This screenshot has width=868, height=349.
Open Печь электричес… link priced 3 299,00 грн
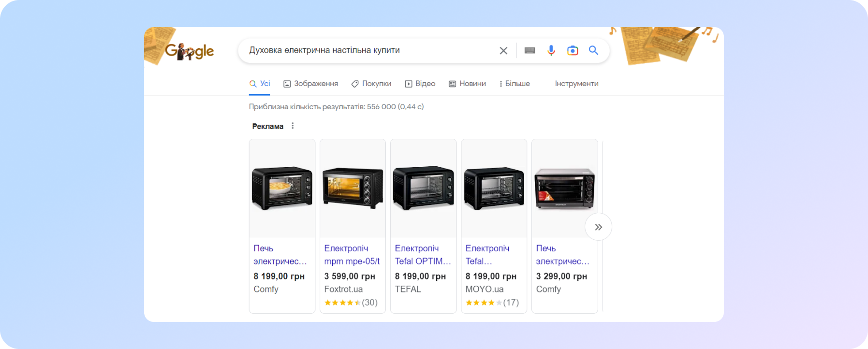562,255
